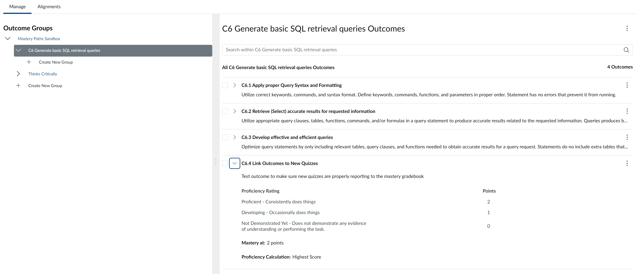Click the search magnifier icon
Image resolution: width=644 pixels, height=274 pixels.
pyautogui.click(x=626, y=50)
